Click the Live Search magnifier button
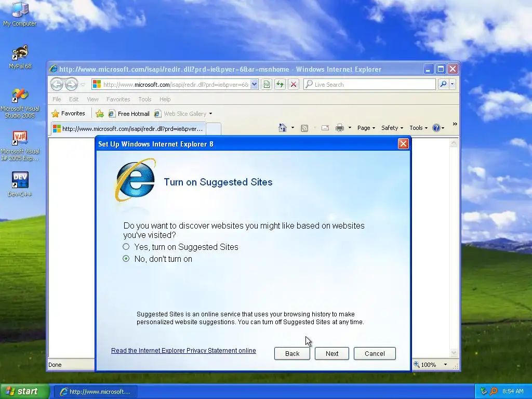 tap(443, 84)
